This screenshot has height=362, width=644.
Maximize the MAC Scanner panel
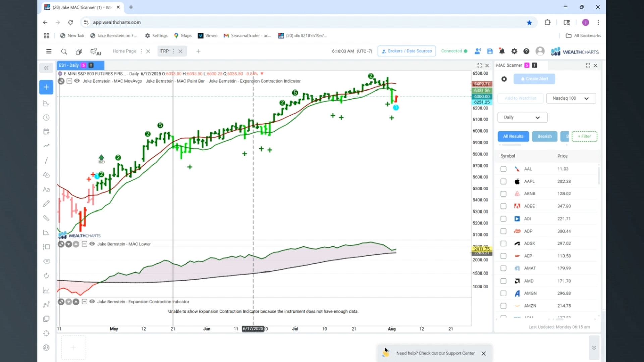(588, 65)
